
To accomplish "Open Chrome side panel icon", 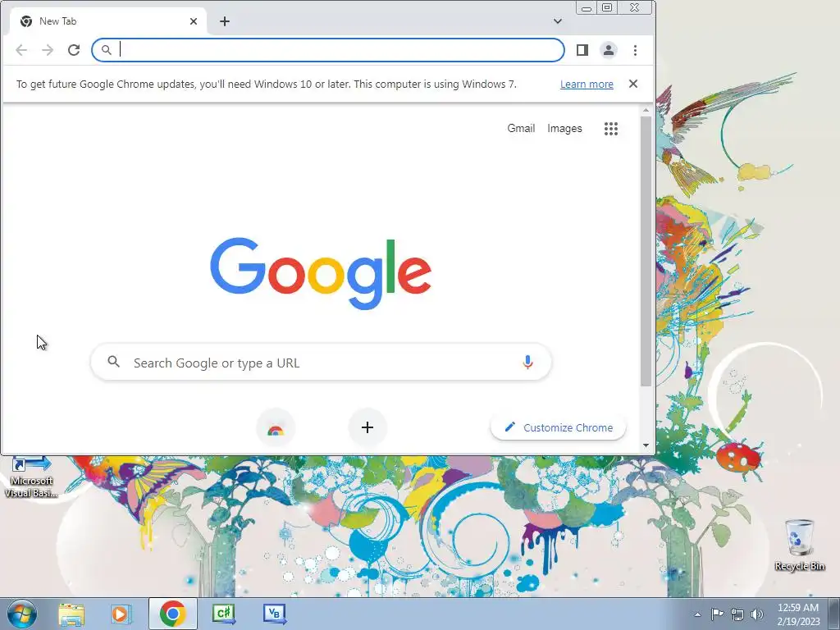I will [582, 50].
